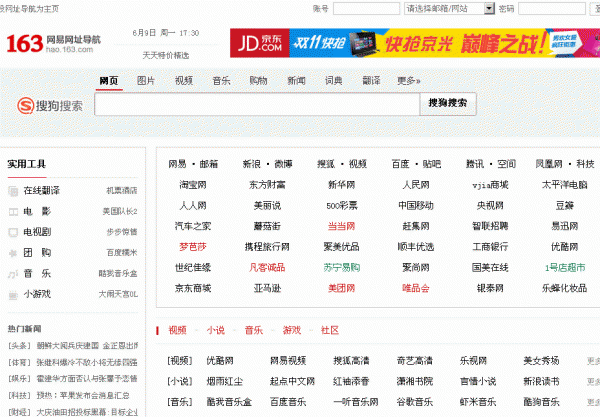Click the music note icon beside 音乐

tap(13, 274)
